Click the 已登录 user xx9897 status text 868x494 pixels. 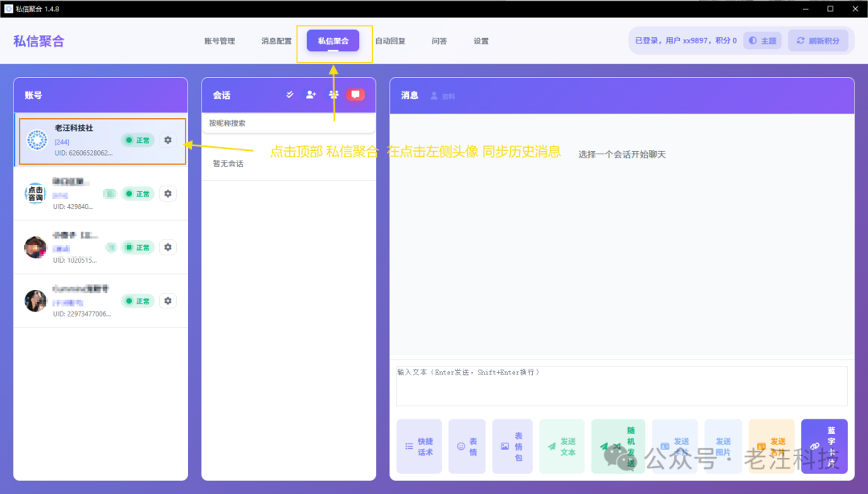click(x=686, y=40)
